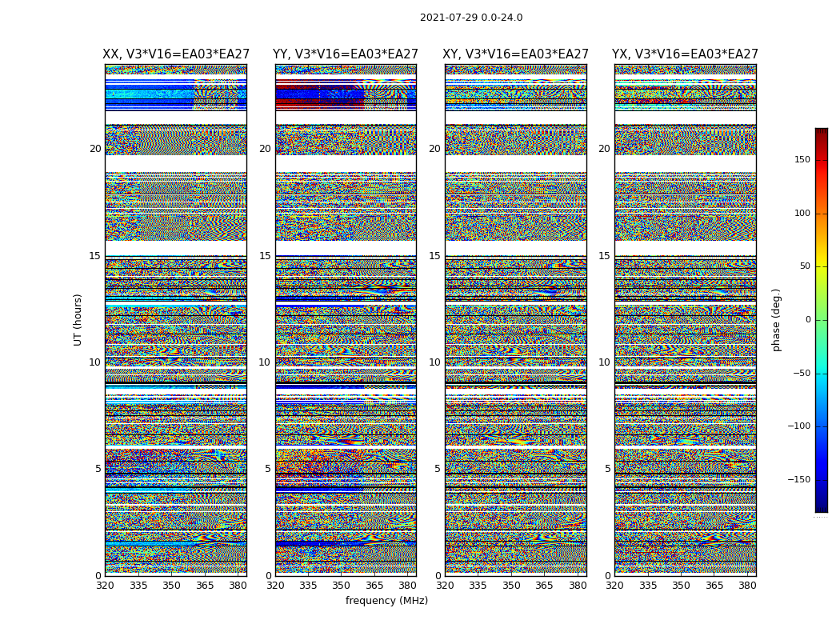Viewport: 840px width, 640px height.
Task: Click the colorbar near −150 degrees
Action: click(x=822, y=480)
